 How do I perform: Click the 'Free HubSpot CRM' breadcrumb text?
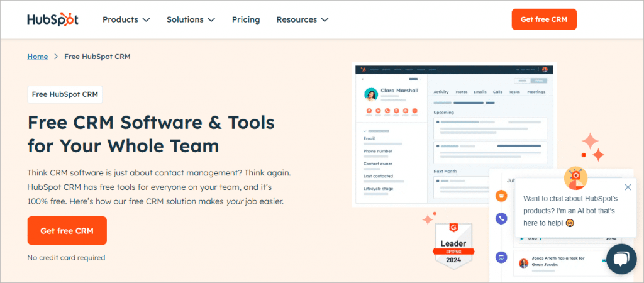97,57
